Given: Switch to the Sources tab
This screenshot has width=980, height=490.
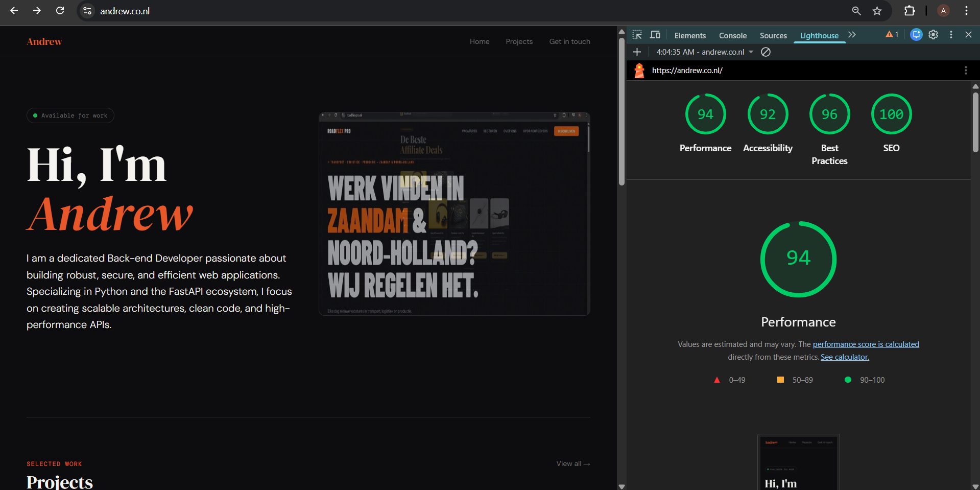Looking at the screenshot, I should (x=773, y=35).
